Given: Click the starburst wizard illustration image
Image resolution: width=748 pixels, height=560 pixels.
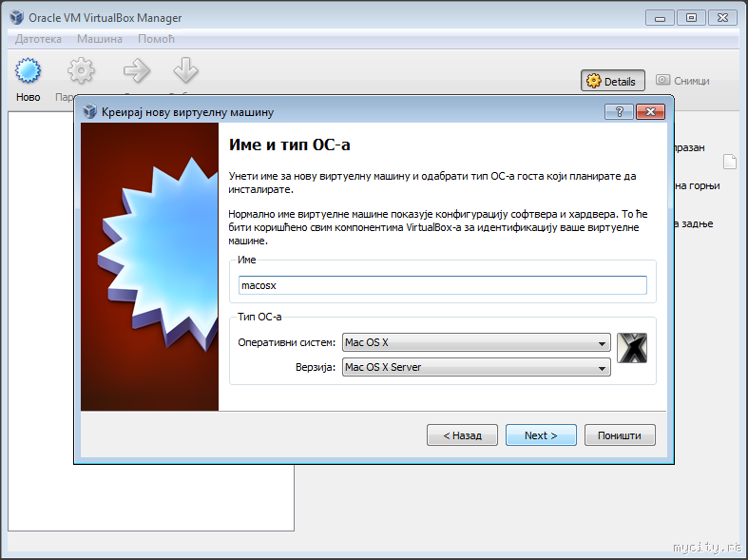Looking at the screenshot, I should [149, 266].
